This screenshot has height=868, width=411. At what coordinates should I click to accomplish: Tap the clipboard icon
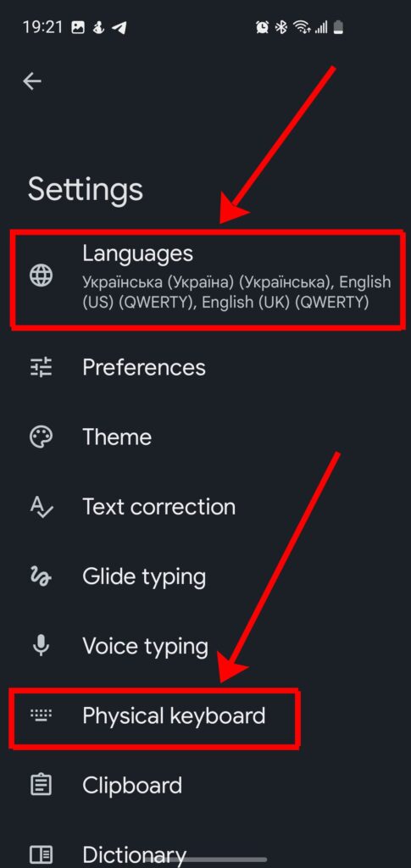pyautogui.click(x=41, y=785)
